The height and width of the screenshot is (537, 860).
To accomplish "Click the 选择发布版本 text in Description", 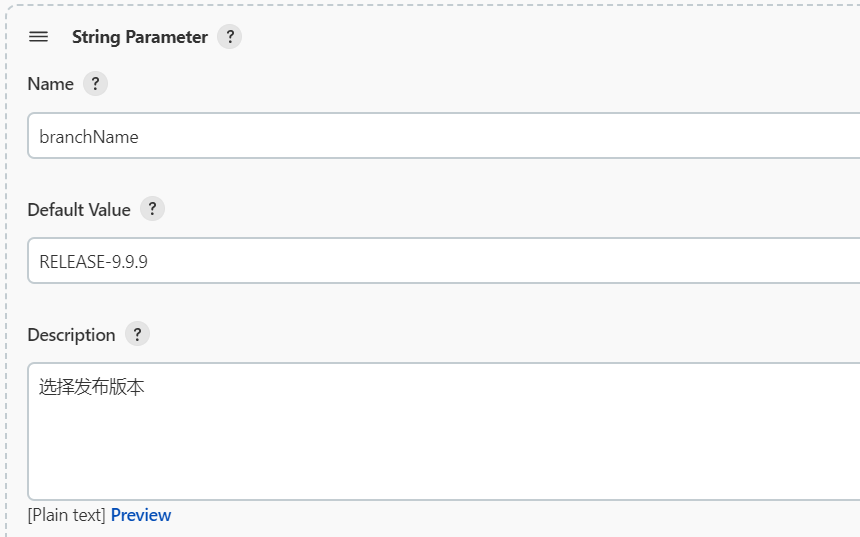I will pyautogui.click(x=92, y=387).
